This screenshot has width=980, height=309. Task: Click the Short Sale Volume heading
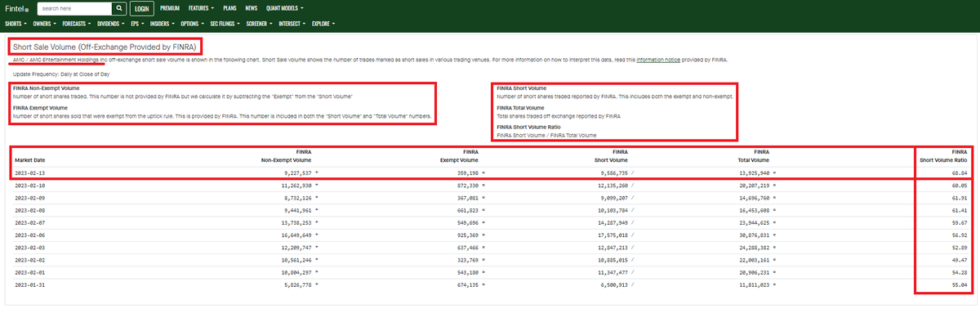tap(105, 47)
